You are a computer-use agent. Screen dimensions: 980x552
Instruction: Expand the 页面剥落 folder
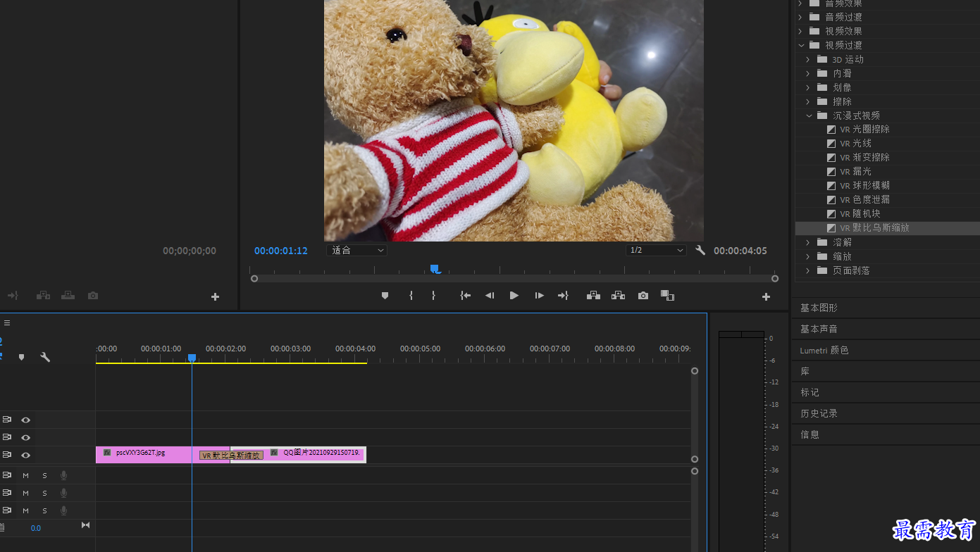pyautogui.click(x=809, y=270)
